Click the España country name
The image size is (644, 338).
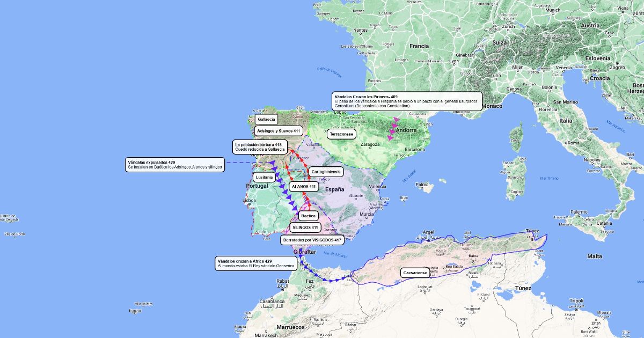[x=334, y=189]
